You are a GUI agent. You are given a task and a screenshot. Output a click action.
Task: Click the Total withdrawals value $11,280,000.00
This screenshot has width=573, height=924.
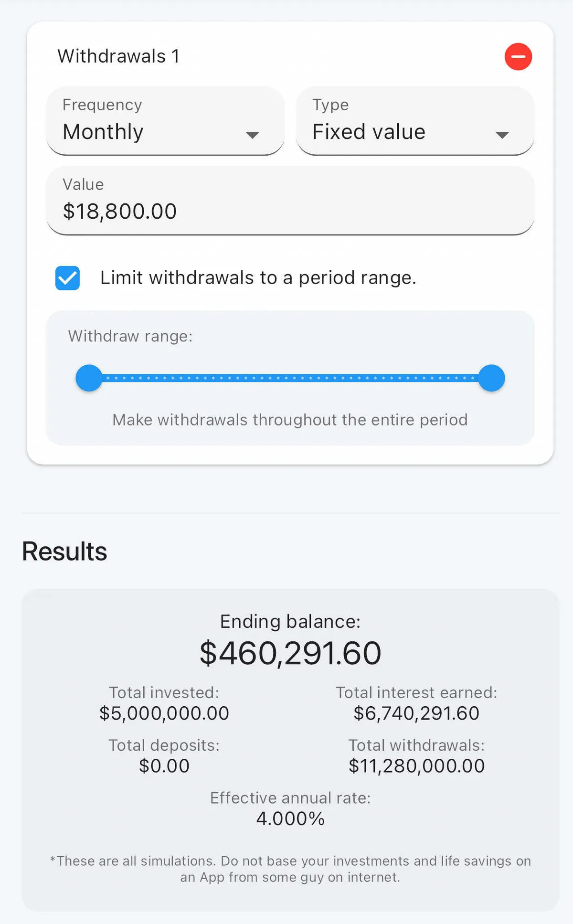416,766
